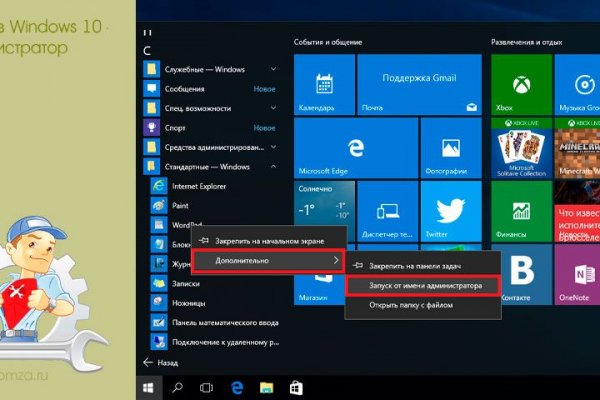The height and width of the screenshot is (400, 600).
Task: Click the Windows Start button
Action: click(148, 386)
